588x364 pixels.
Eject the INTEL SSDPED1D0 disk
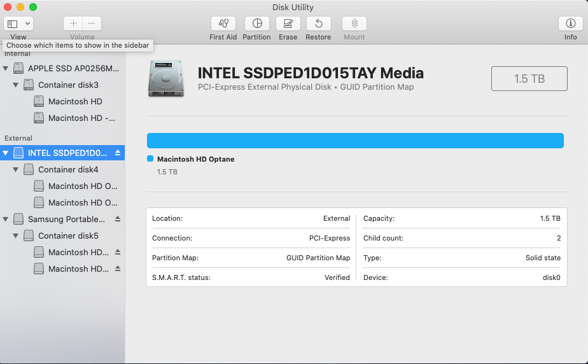[x=118, y=153]
